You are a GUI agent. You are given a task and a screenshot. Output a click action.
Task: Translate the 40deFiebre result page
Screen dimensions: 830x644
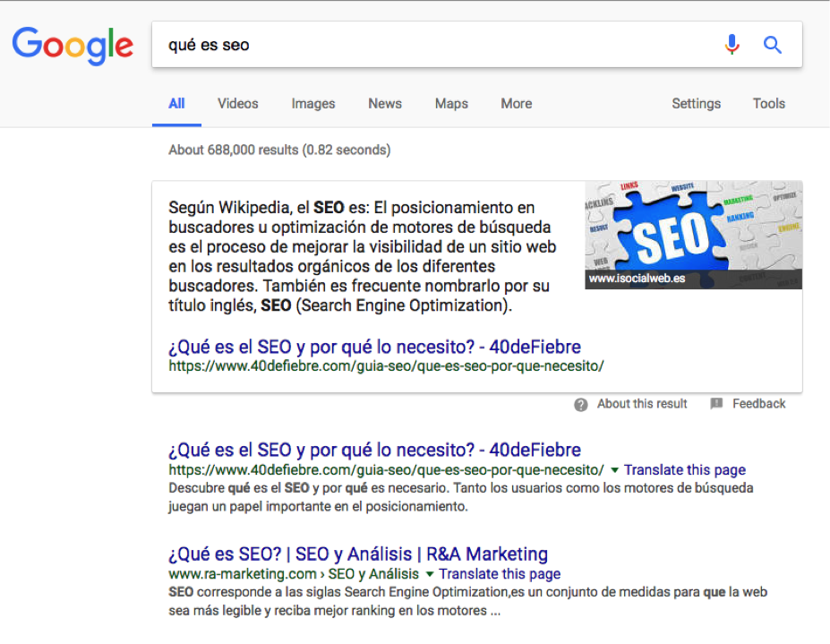tap(684, 470)
